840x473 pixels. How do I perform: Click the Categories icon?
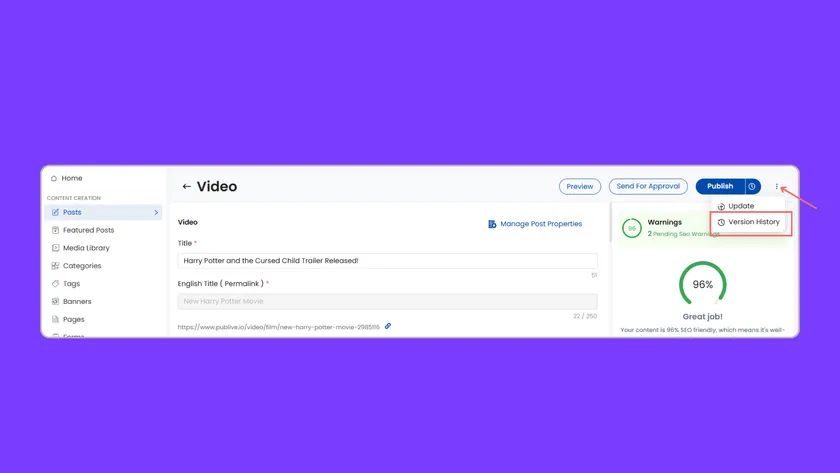(x=55, y=266)
